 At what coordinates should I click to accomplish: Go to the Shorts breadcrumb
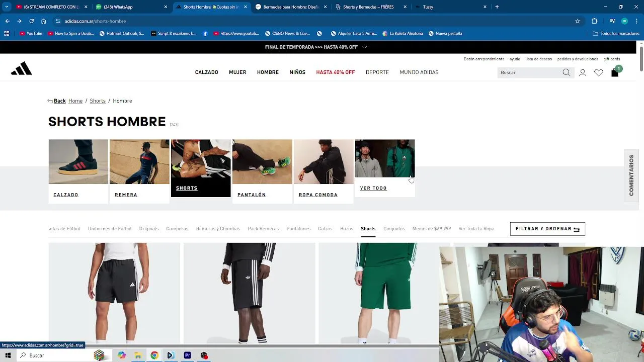pyautogui.click(x=98, y=101)
